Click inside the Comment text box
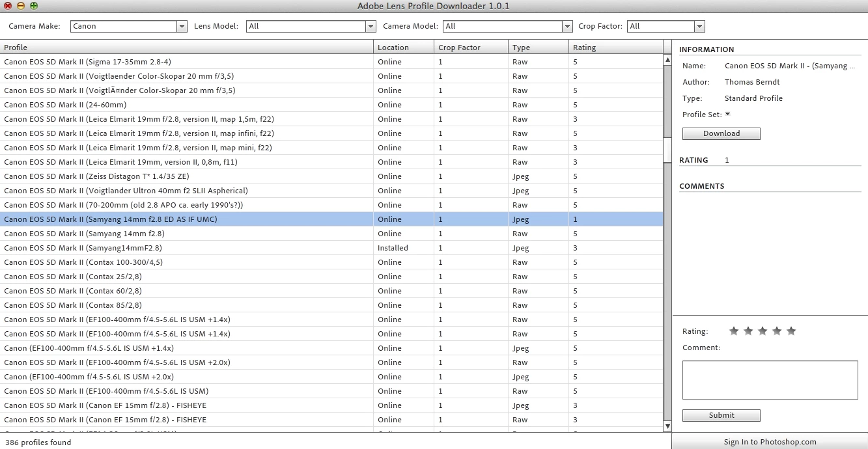Viewport: 868px width, 449px height. pyautogui.click(x=770, y=380)
